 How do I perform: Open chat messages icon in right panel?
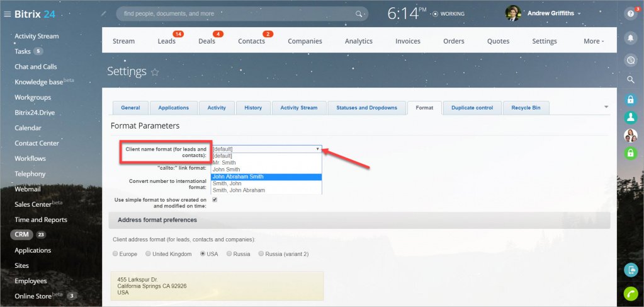point(630,61)
